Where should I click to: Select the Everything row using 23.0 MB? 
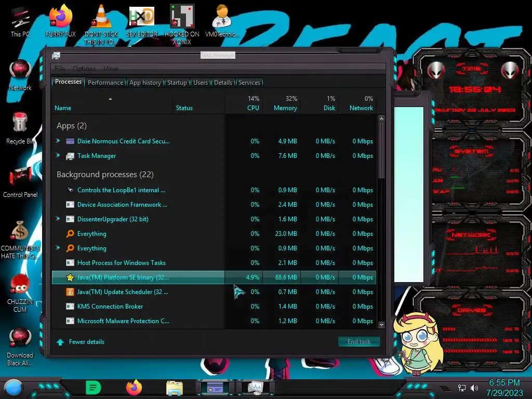214,234
